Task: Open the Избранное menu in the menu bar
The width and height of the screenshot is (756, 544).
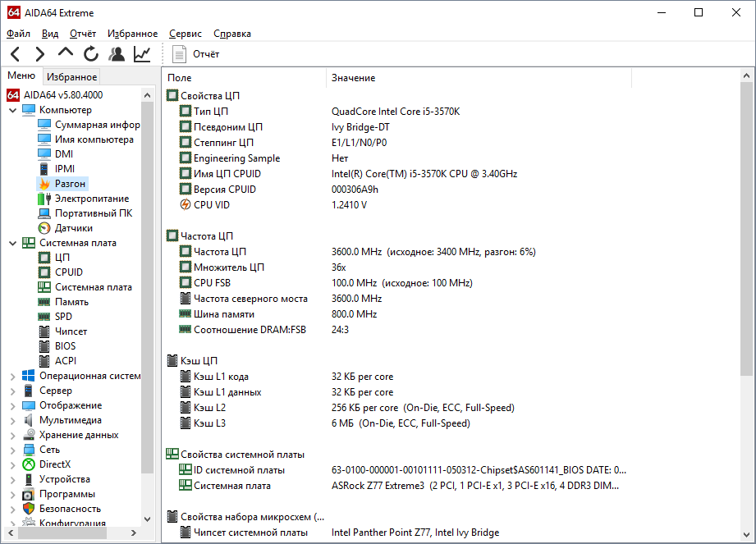Action: 133,34
